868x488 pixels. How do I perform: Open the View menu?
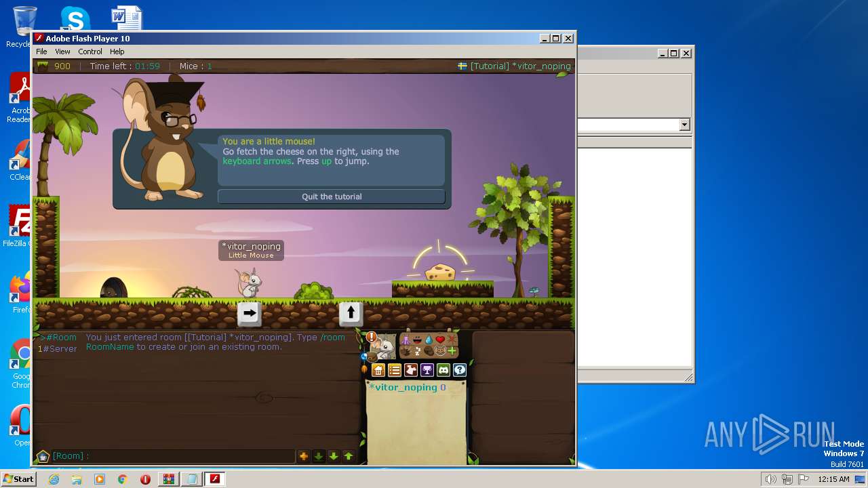(x=62, y=52)
